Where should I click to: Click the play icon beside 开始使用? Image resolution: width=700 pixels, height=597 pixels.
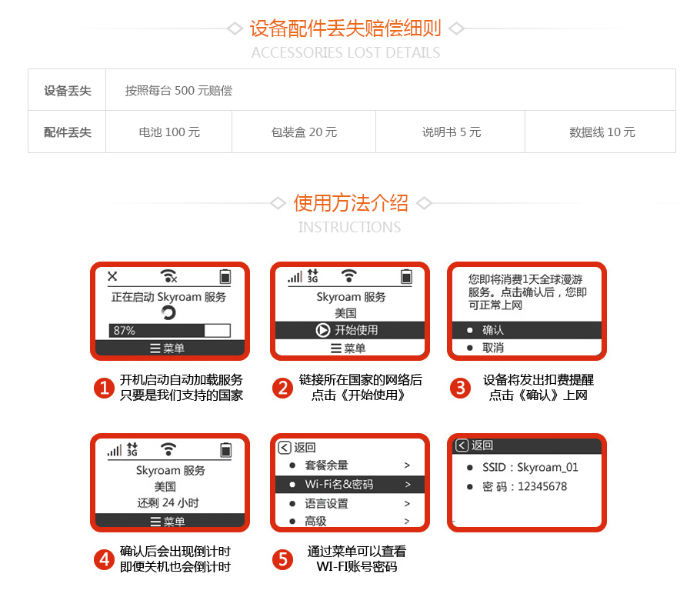[322, 330]
